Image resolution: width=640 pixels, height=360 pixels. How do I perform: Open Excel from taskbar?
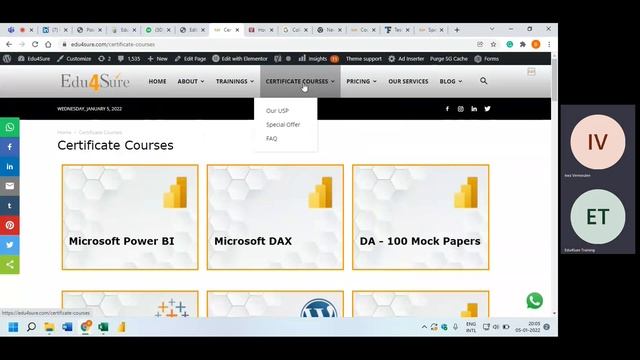pos(103,327)
